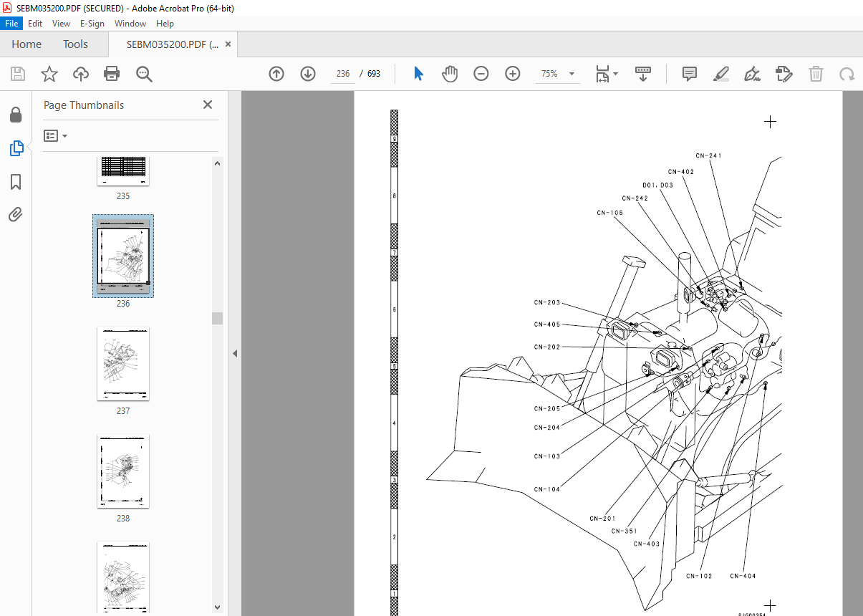Add a comment with the note icon
Viewport: 863px width, 616px height.
pos(690,74)
